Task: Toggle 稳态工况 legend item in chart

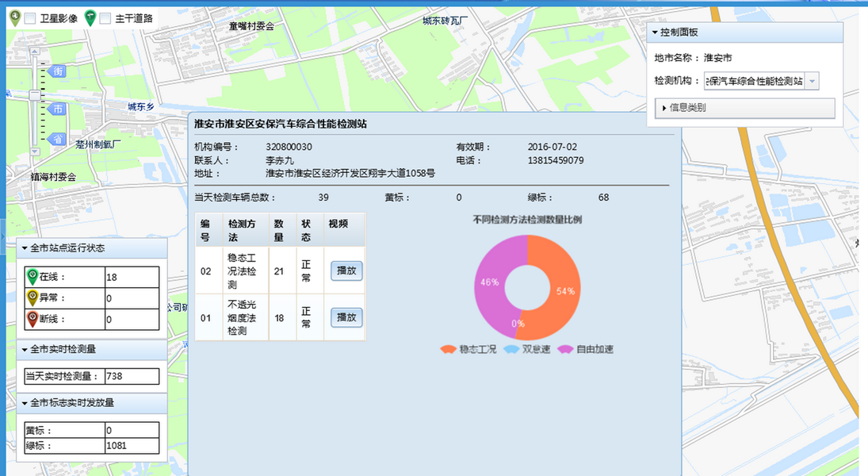Action: point(468,349)
